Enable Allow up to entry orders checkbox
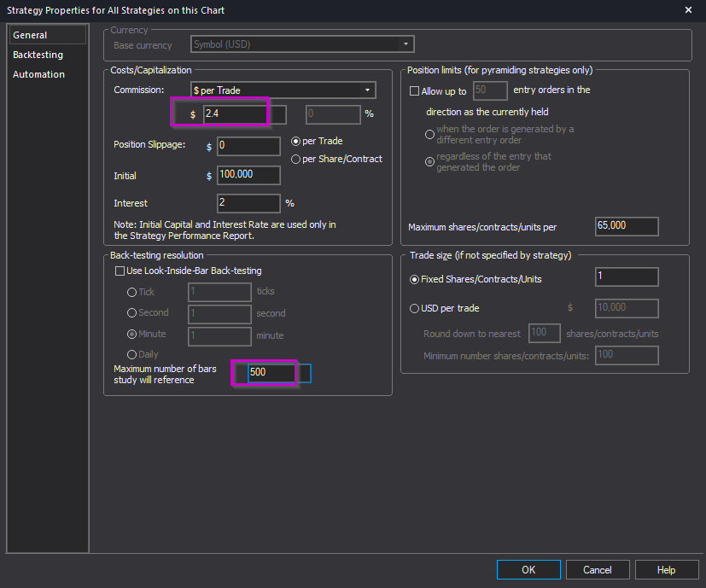The width and height of the screenshot is (706, 588). (x=415, y=90)
